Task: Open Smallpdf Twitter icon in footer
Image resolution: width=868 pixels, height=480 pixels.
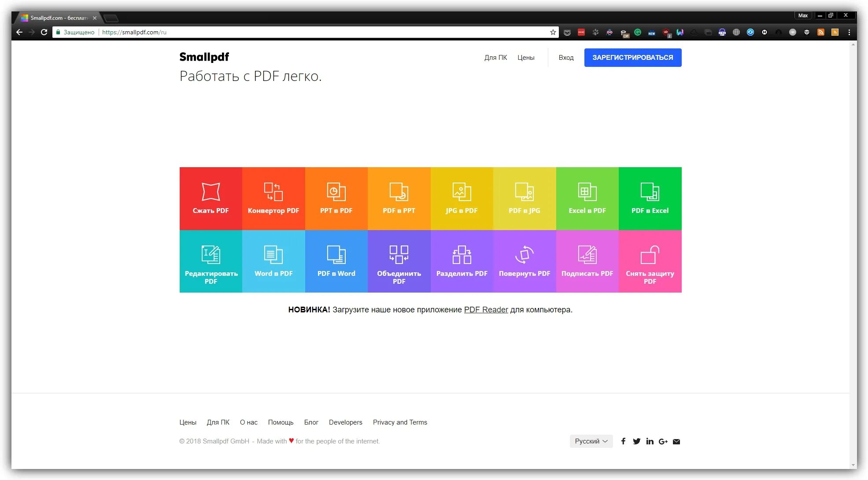Action: [636, 441]
